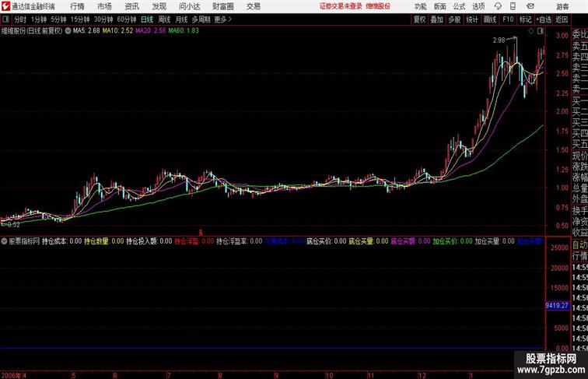The height and width of the screenshot is (379, 588).
Task: Open the 选项 menu
Action: 478,6
